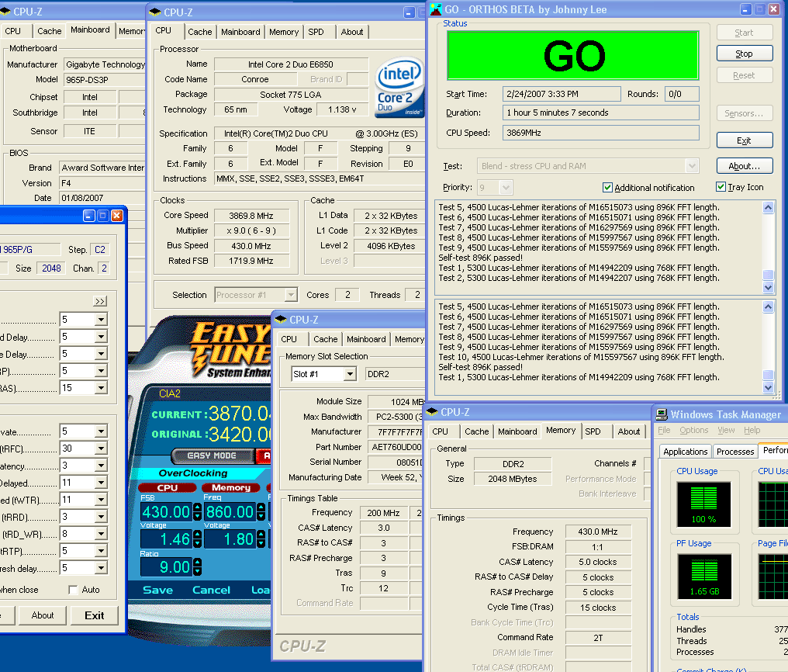Stop the Orthos stress test
Image resolution: width=788 pixels, height=672 pixels.
(x=744, y=54)
